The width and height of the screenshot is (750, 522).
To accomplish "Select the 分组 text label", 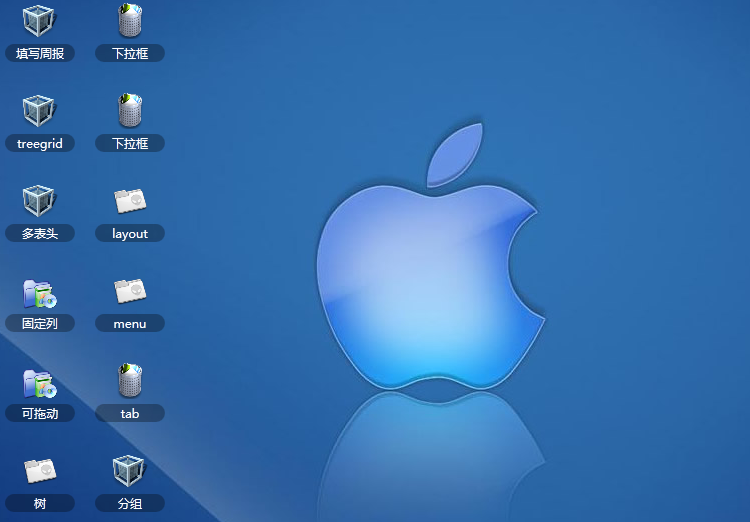I will click(x=130, y=503).
